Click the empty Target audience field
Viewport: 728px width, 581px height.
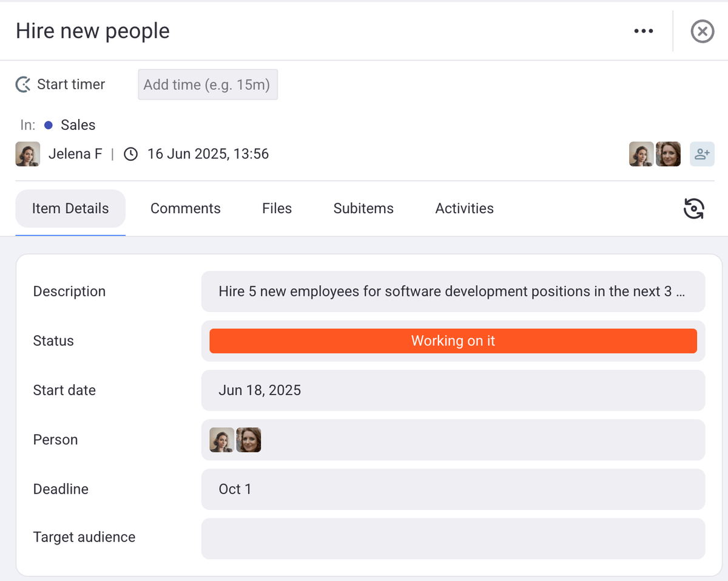pos(453,538)
